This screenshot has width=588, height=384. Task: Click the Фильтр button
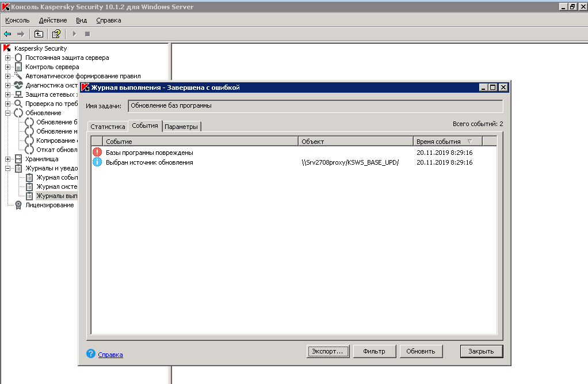pos(374,351)
